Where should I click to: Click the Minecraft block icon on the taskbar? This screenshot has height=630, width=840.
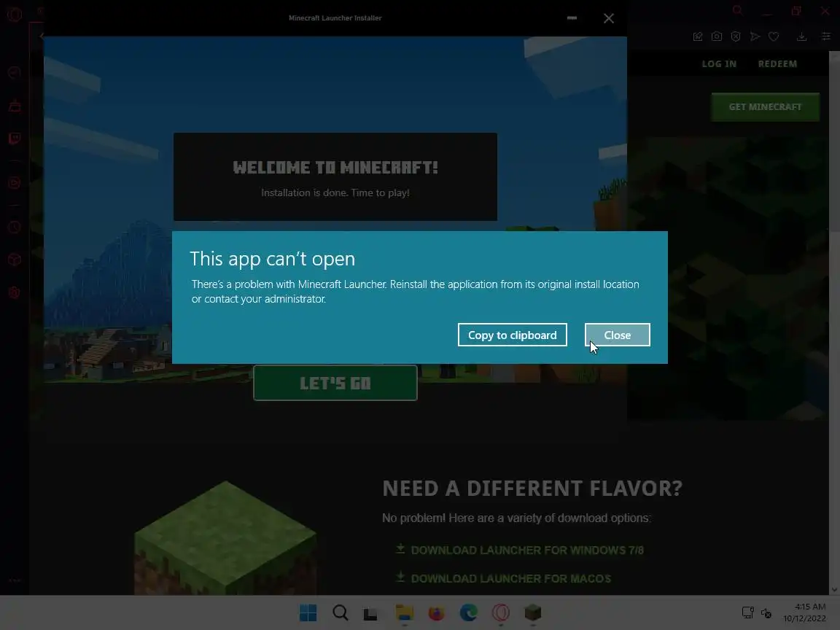(533, 612)
